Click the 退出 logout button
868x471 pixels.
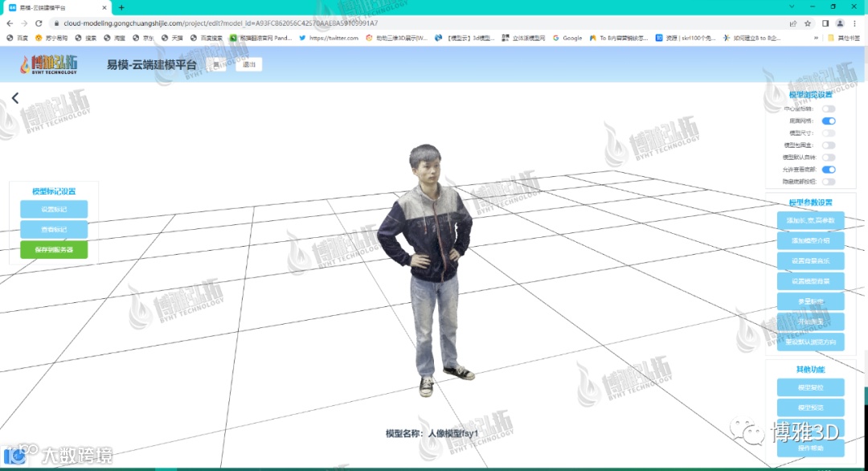249,64
